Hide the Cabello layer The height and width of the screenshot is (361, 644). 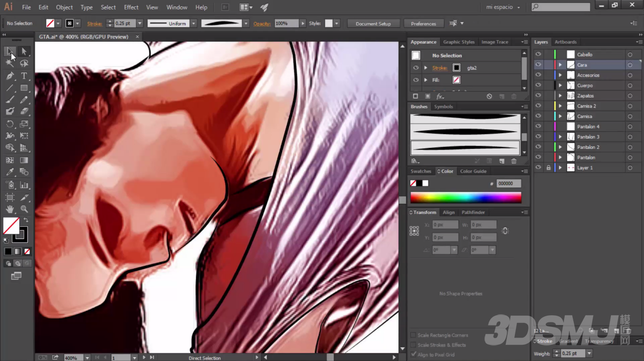[538, 54]
